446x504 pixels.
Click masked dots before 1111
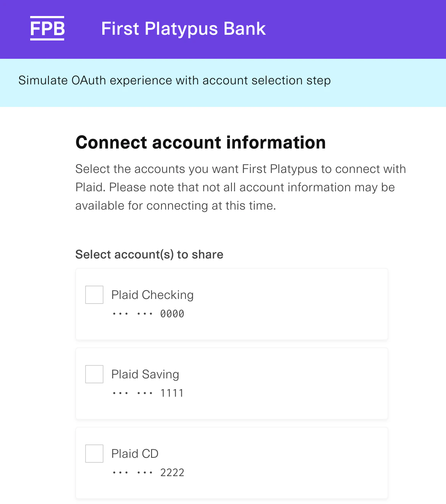133,393
